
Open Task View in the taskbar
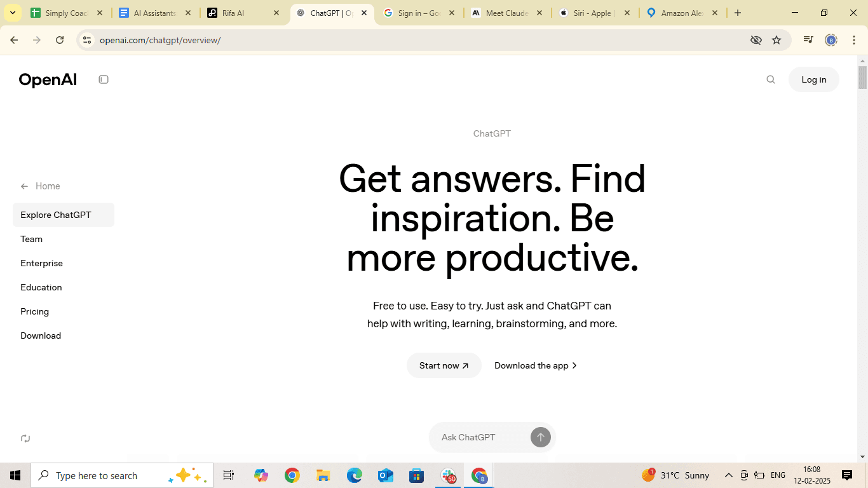(x=229, y=475)
